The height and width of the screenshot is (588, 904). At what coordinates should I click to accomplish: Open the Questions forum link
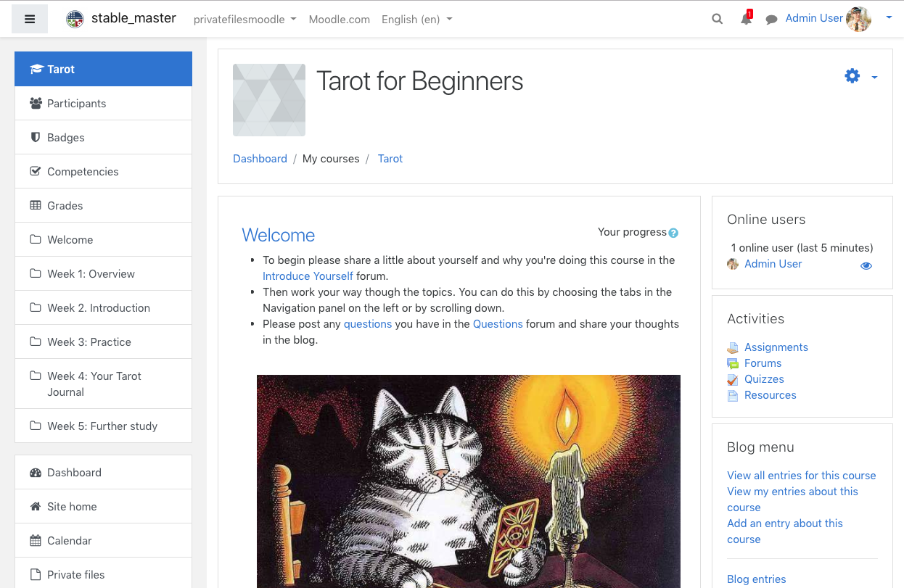pyautogui.click(x=498, y=324)
